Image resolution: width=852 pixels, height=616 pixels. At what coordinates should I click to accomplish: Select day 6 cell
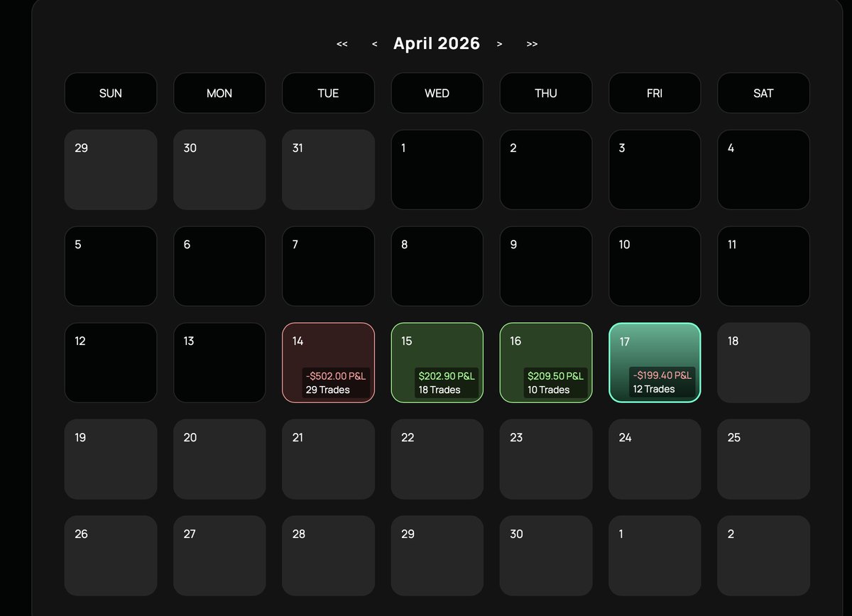[219, 266]
